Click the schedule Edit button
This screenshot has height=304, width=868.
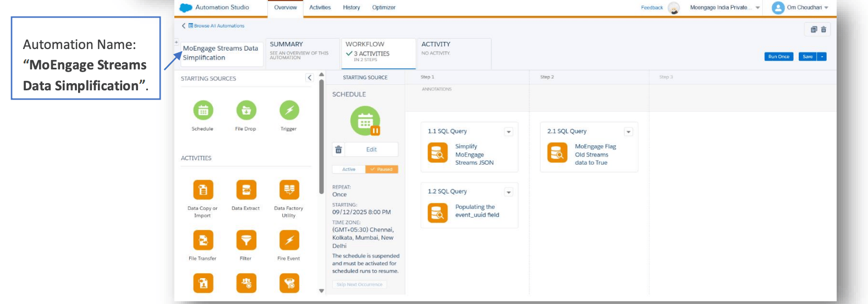tap(372, 150)
